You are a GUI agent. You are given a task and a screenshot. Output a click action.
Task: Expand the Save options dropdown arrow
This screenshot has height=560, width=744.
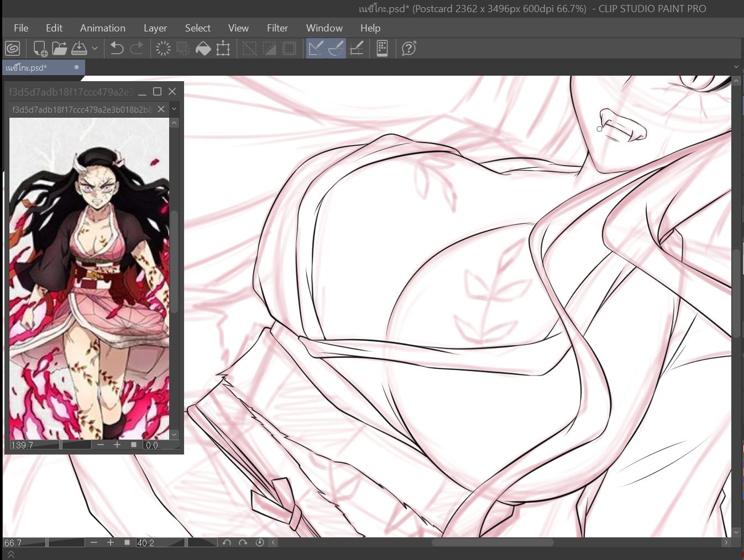(x=95, y=49)
